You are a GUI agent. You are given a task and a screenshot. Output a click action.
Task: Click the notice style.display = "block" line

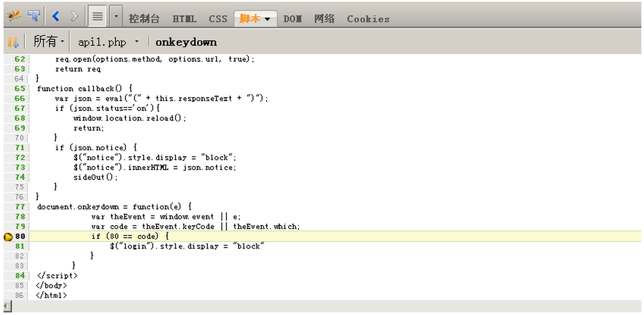[x=155, y=157]
